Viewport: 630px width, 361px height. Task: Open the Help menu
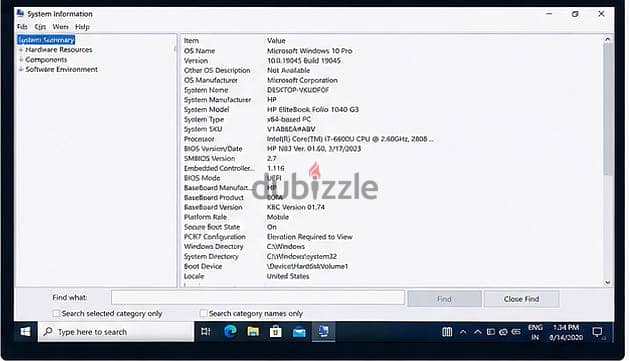[82, 27]
